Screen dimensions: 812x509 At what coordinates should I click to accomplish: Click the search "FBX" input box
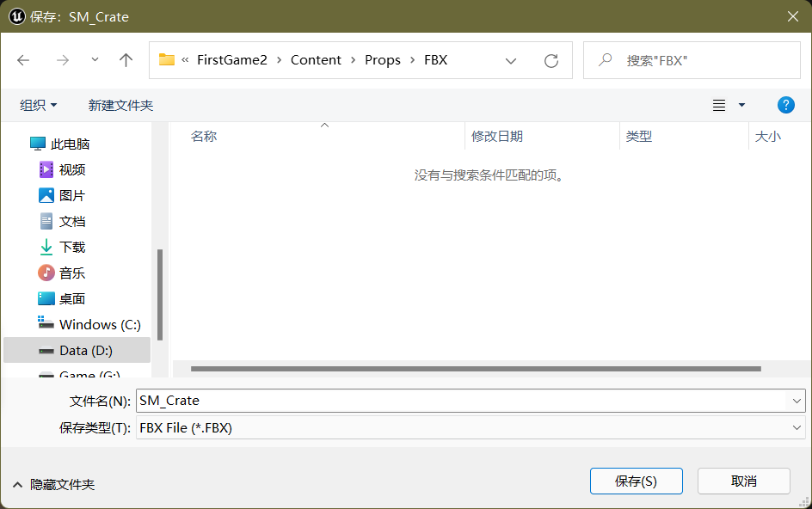(x=692, y=60)
